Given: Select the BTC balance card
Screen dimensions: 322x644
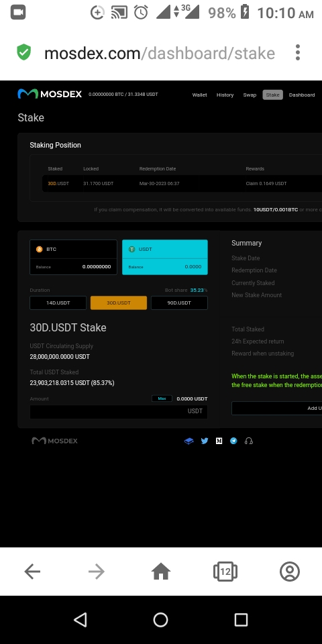Looking at the screenshot, I should pyautogui.click(x=73, y=257).
